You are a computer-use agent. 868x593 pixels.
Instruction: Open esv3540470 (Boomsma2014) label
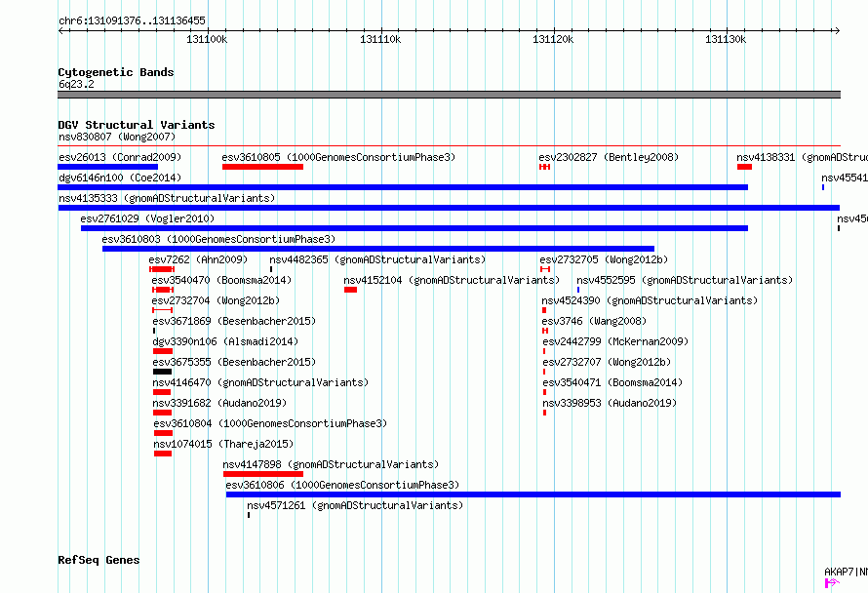coord(221,280)
